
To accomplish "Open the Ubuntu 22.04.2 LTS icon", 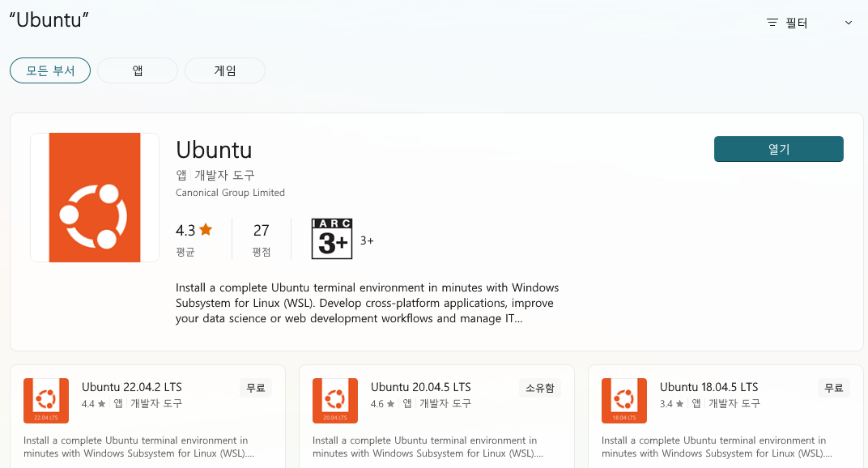I will pyautogui.click(x=46, y=401).
